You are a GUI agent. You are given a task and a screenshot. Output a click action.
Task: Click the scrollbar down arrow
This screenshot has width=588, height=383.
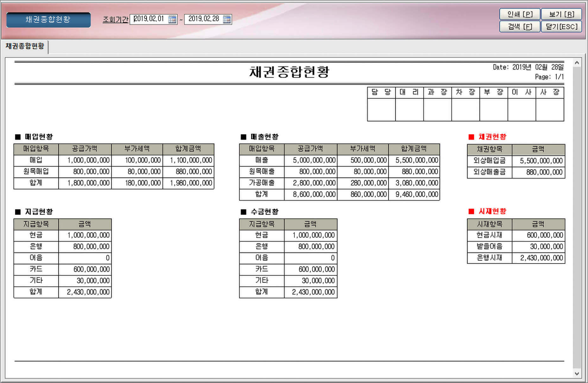(x=577, y=374)
